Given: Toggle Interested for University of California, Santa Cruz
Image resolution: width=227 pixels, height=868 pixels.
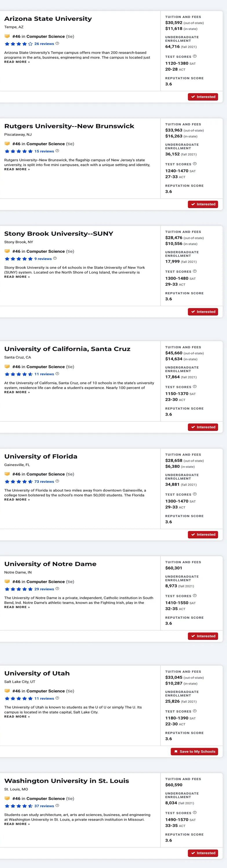Looking at the screenshot, I should tap(203, 427).
